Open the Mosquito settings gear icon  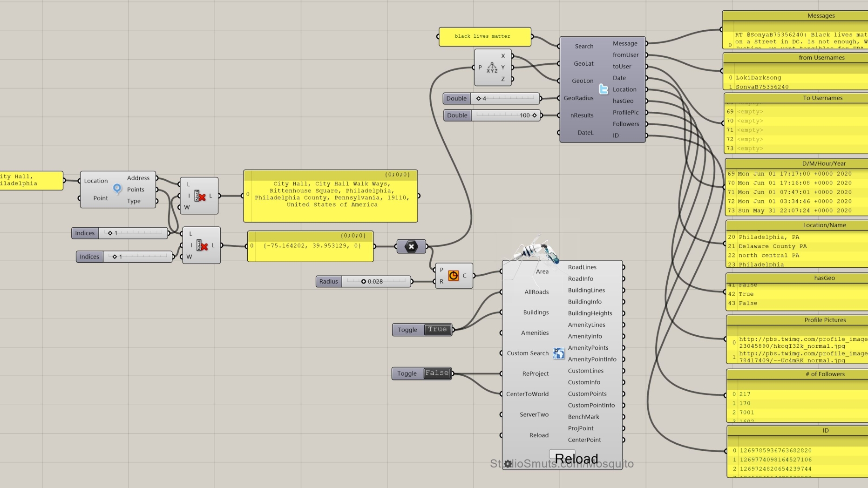coord(508,463)
